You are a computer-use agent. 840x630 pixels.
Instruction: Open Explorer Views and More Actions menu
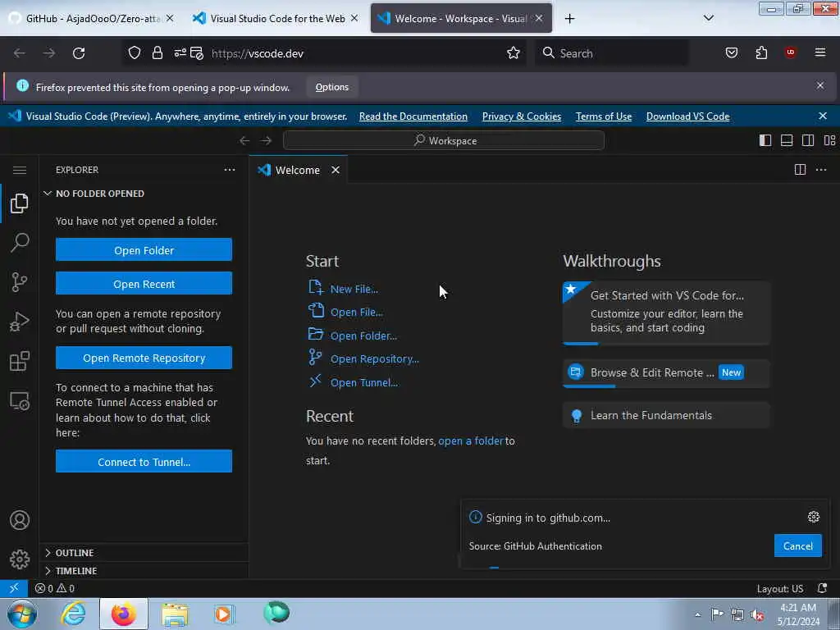coord(230,170)
